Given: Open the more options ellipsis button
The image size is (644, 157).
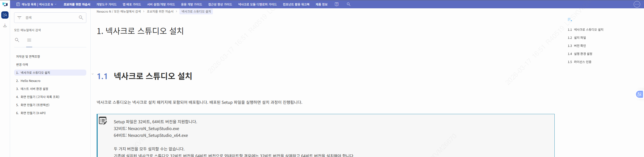Looking at the screenshot, I should point(637,4).
